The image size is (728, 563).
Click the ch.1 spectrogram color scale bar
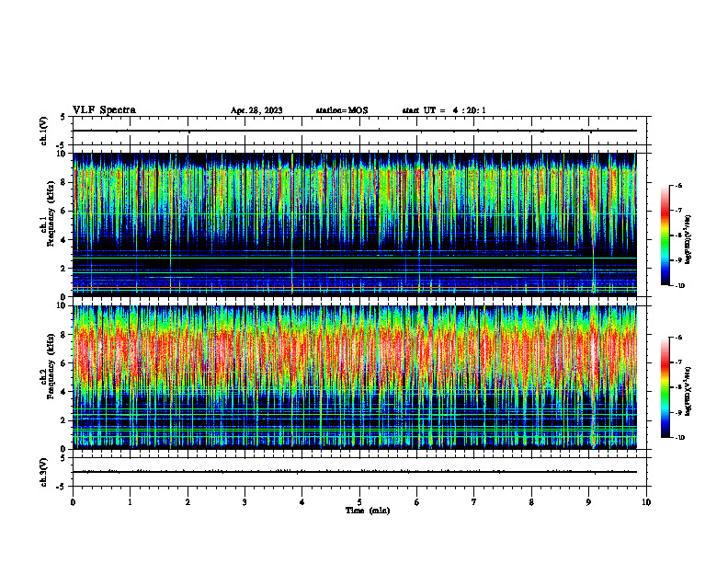point(665,236)
